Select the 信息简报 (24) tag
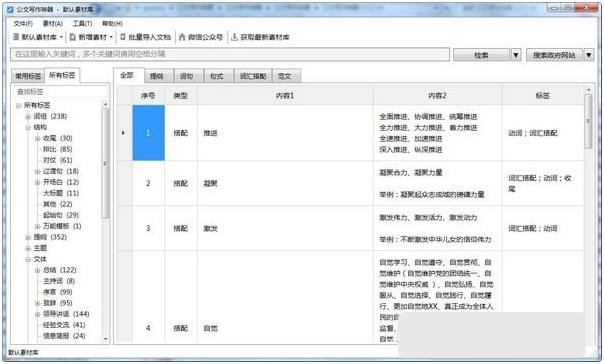The image size is (604, 364). tap(64, 336)
